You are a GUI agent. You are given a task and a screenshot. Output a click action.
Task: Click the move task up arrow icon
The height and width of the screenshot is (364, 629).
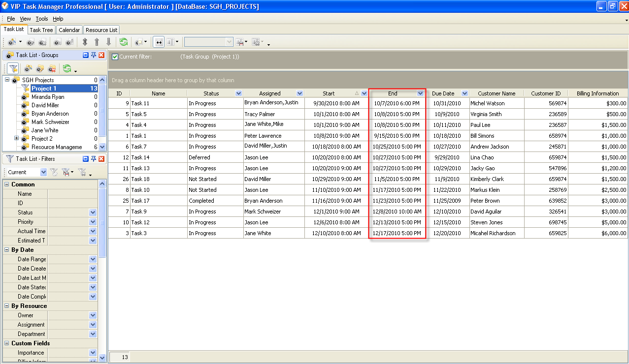tap(97, 42)
